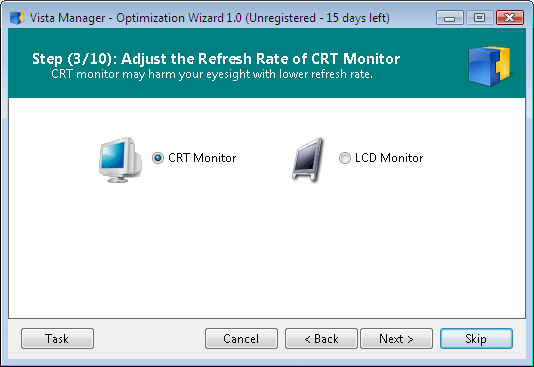The image size is (534, 367).
Task: Choose the "CRT Monitor" label text
Action: click(x=202, y=158)
